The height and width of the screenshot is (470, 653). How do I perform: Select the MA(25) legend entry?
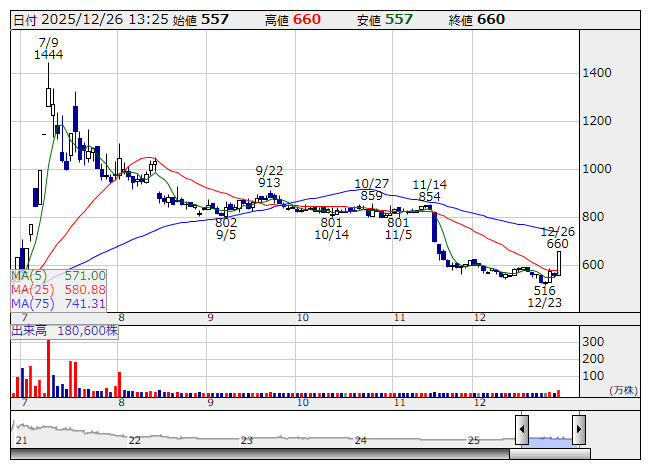click(58, 289)
